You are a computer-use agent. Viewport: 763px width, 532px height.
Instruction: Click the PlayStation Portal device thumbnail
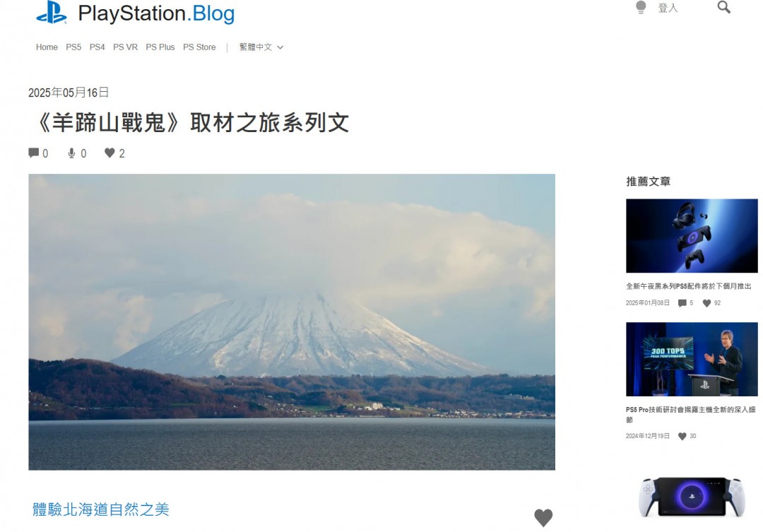692,497
